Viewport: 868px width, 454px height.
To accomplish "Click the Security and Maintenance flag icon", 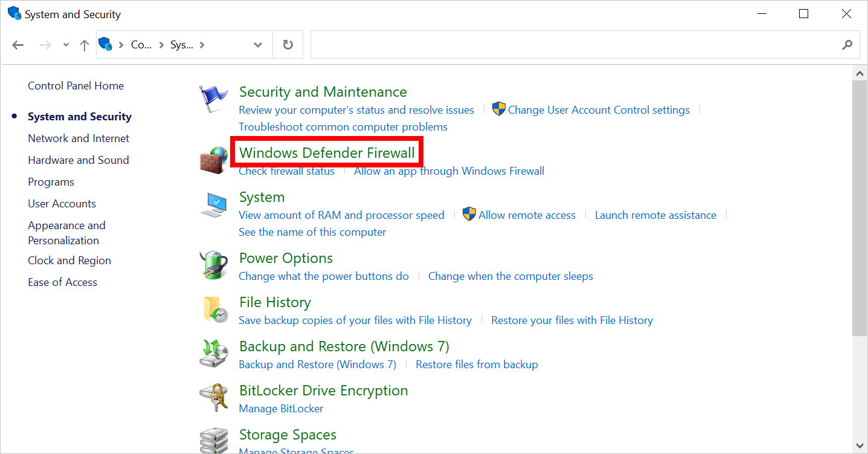I will [x=214, y=99].
